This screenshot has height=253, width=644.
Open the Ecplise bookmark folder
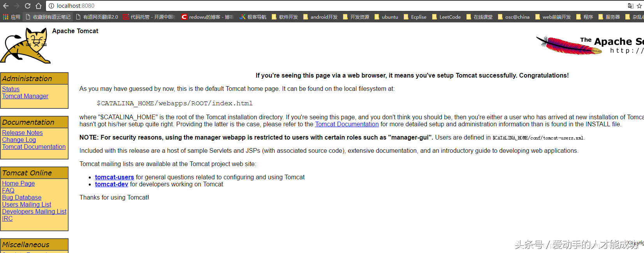pyautogui.click(x=415, y=17)
